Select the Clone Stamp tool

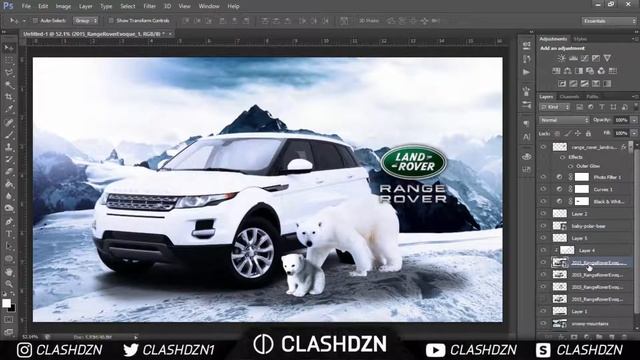9,147
